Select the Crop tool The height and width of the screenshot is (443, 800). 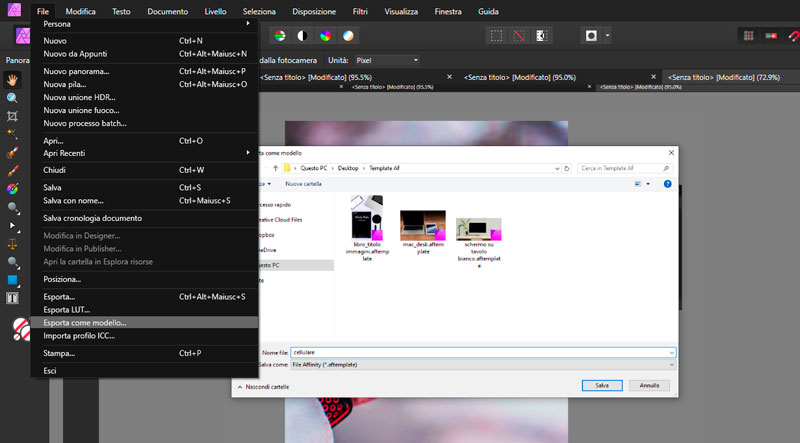click(12, 116)
